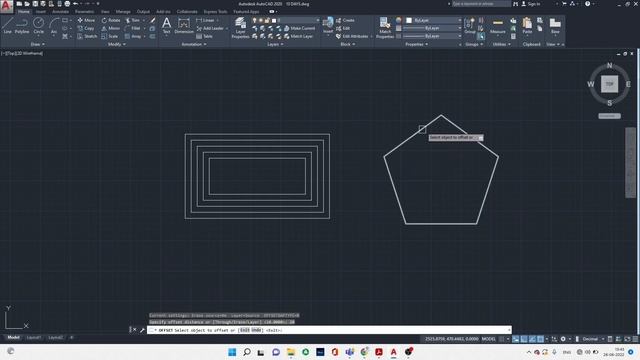Select the Text annotation tool

(166, 26)
